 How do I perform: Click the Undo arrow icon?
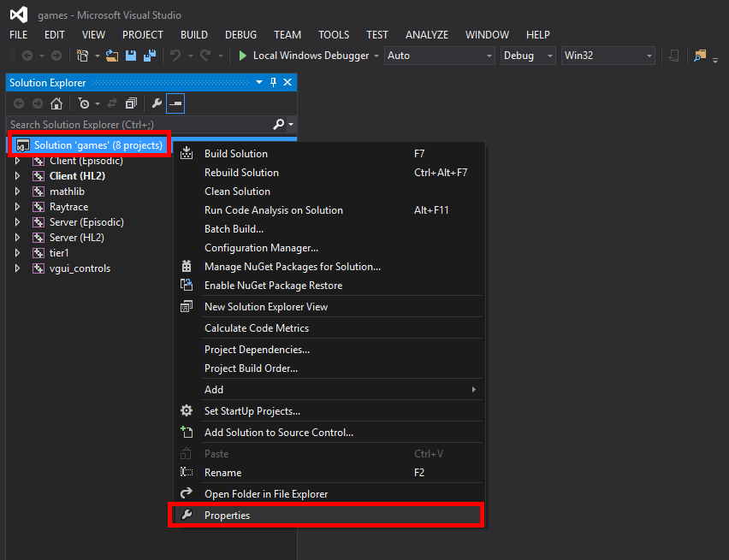[x=175, y=56]
